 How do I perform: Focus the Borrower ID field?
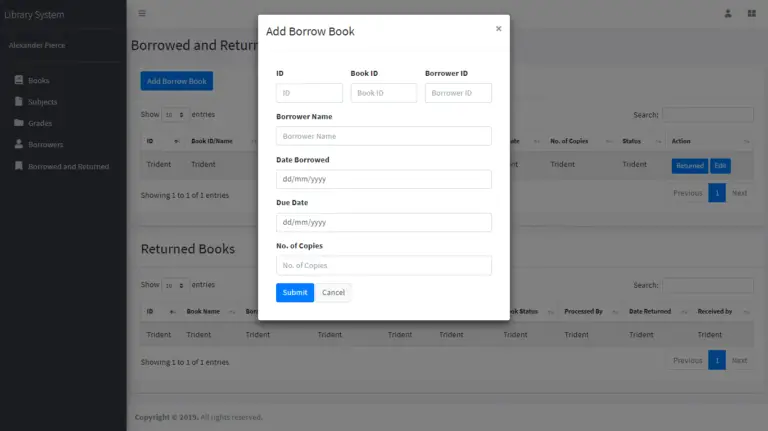click(458, 93)
